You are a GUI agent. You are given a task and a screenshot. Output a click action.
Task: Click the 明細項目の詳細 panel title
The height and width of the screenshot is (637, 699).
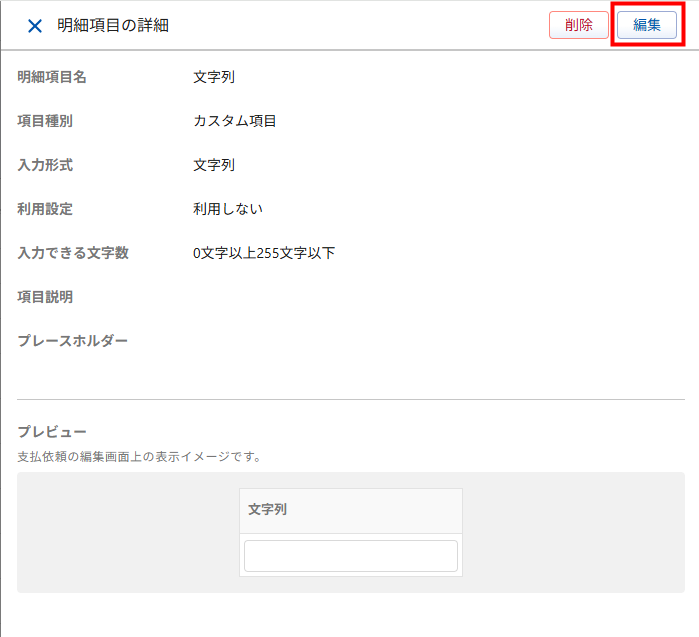click(x=113, y=26)
